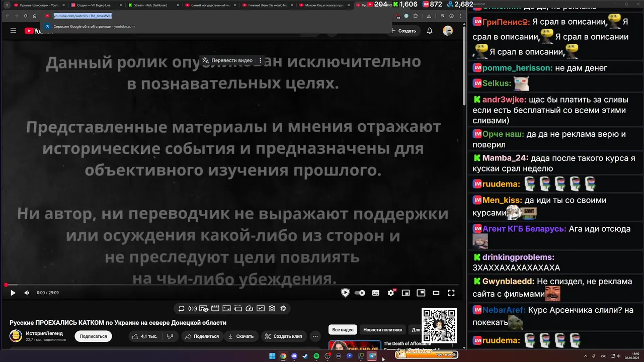Open Discord from the taskbar
This screenshot has width=644, height=362.
click(294, 356)
